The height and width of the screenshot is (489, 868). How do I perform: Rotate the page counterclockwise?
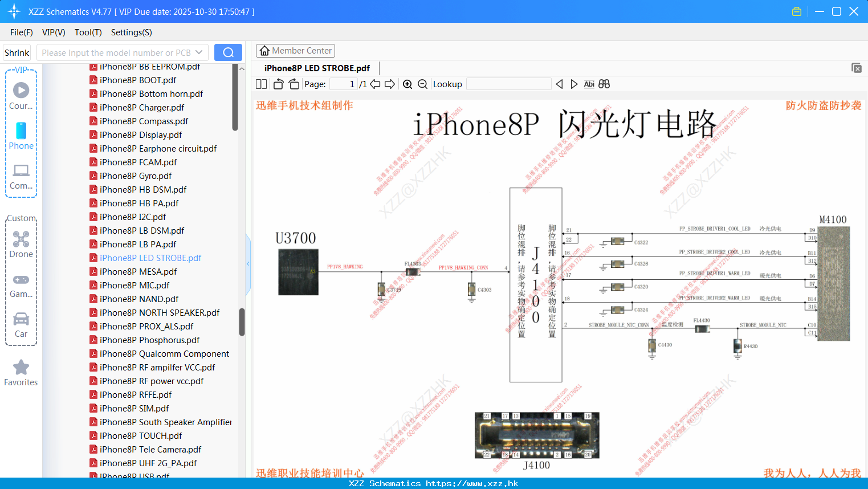click(x=278, y=84)
